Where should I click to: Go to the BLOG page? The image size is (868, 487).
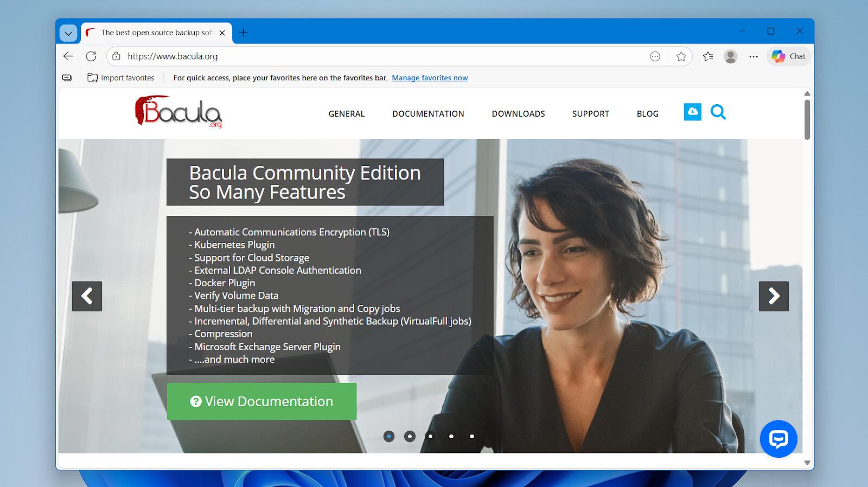click(x=648, y=114)
